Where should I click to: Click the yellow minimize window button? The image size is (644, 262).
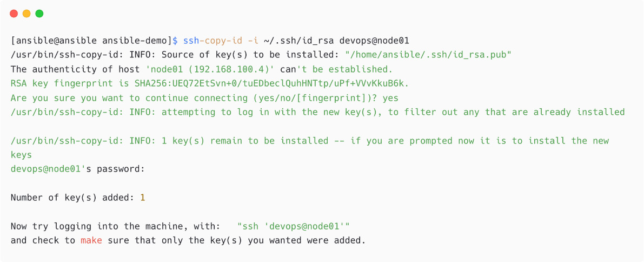pos(26,14)
